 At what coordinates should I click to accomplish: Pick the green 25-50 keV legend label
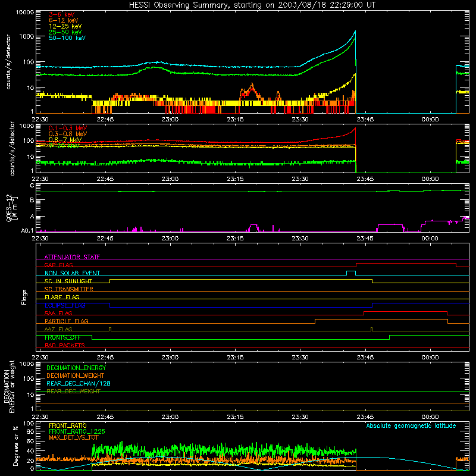pos(65,32)
